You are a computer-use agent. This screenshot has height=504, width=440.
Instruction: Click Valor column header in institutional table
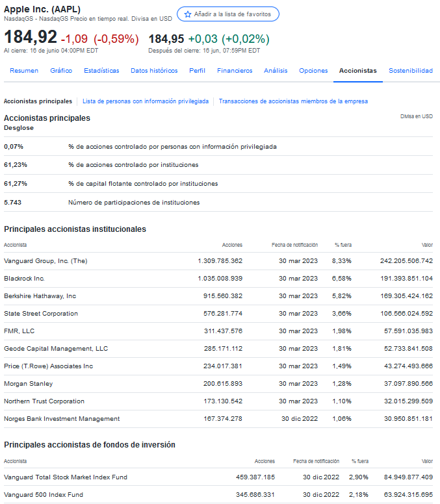pos(427,246)
